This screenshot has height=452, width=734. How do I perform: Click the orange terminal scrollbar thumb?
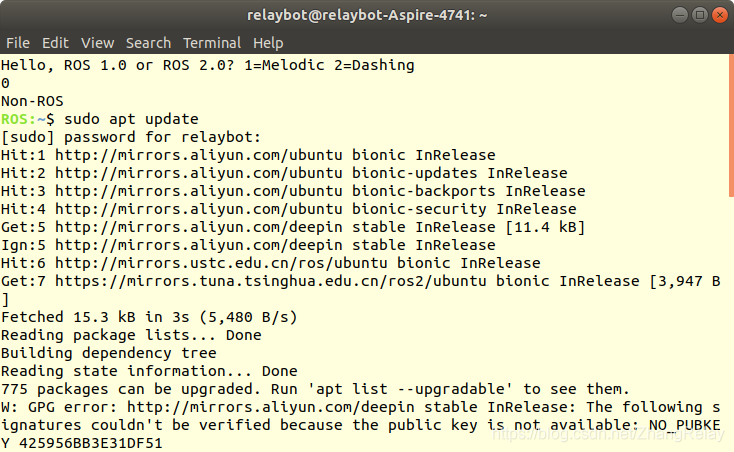coord(731,125)
